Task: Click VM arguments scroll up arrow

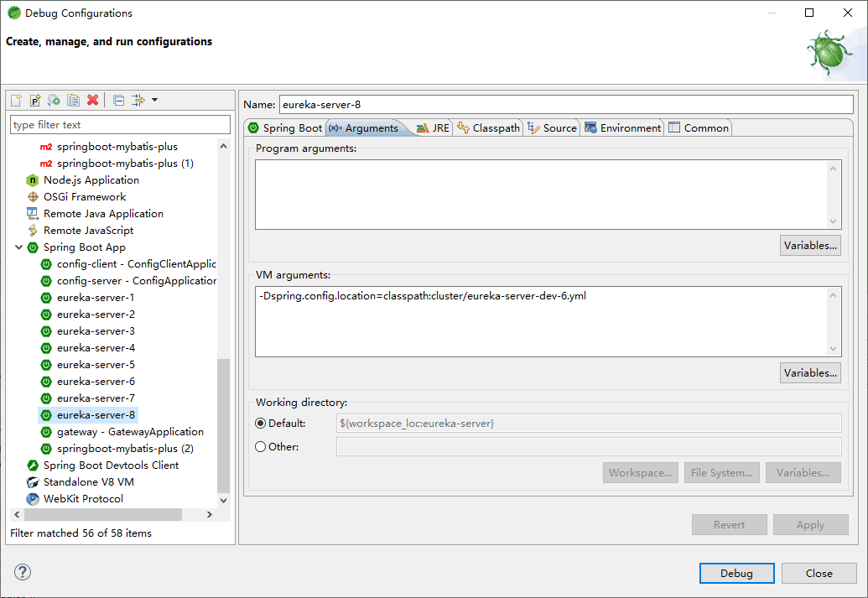Action: [833, 295]
